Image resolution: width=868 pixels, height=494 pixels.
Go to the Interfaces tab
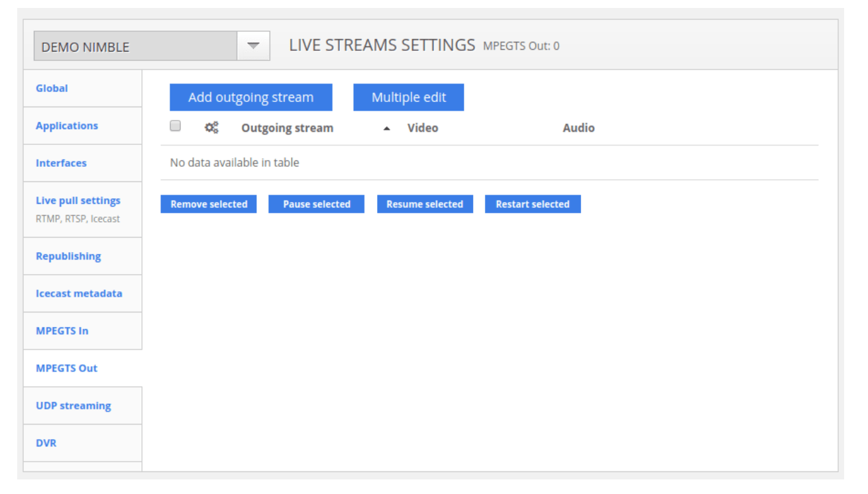(61, 163)
